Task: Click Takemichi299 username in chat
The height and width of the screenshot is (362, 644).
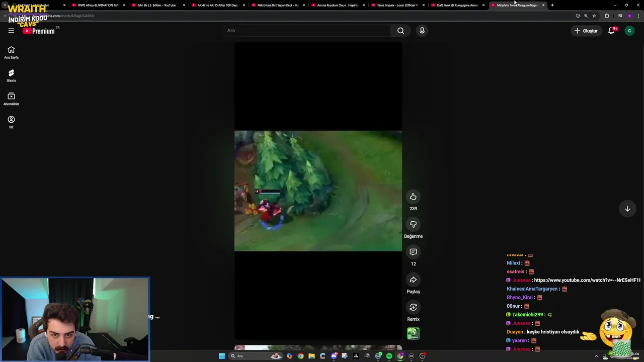Action: (x=527, y=315)
